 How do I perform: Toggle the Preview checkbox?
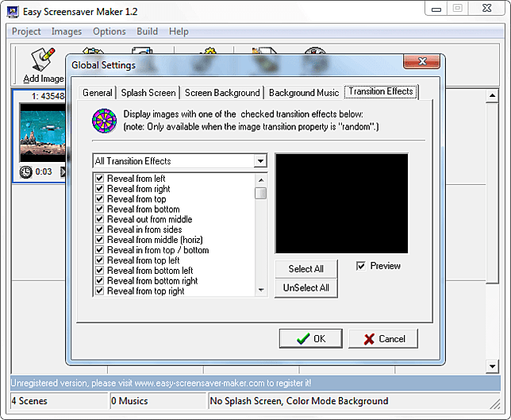pyautogui.click(x=361, y=266)
